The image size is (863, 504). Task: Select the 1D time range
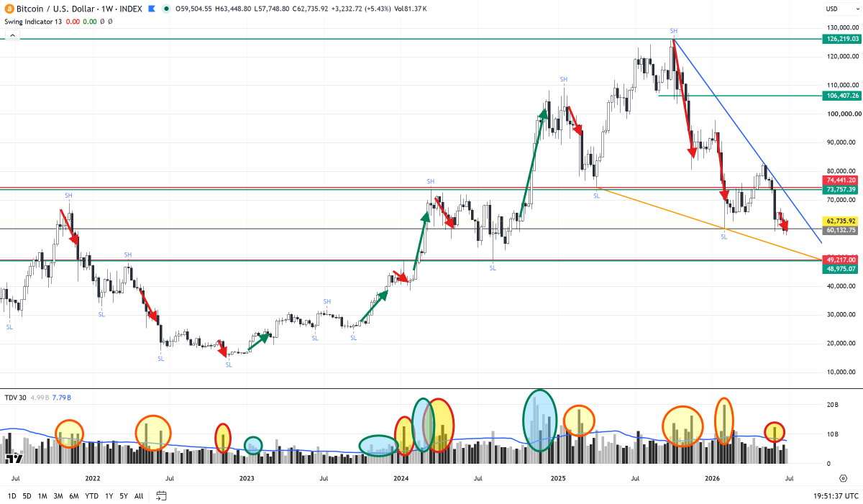12,495
